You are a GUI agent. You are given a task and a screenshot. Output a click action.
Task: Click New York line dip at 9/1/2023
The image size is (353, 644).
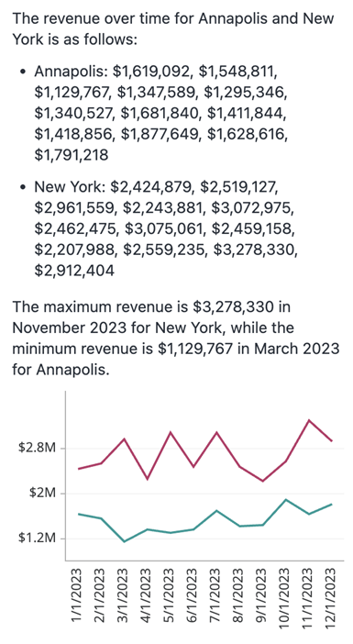(x=262, y=481)
